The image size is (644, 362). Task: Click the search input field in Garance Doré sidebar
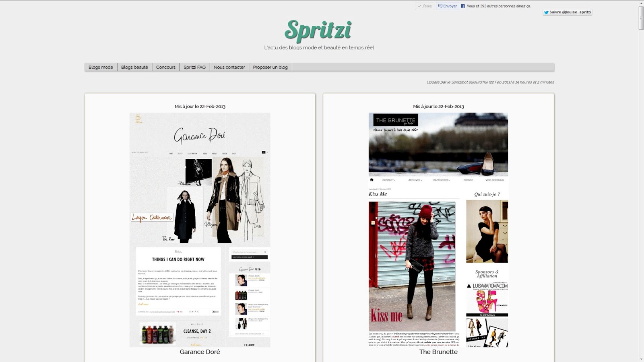[245, 252]
